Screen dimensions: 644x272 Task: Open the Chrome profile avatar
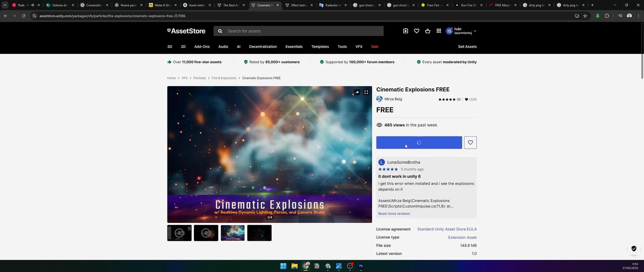629,16
